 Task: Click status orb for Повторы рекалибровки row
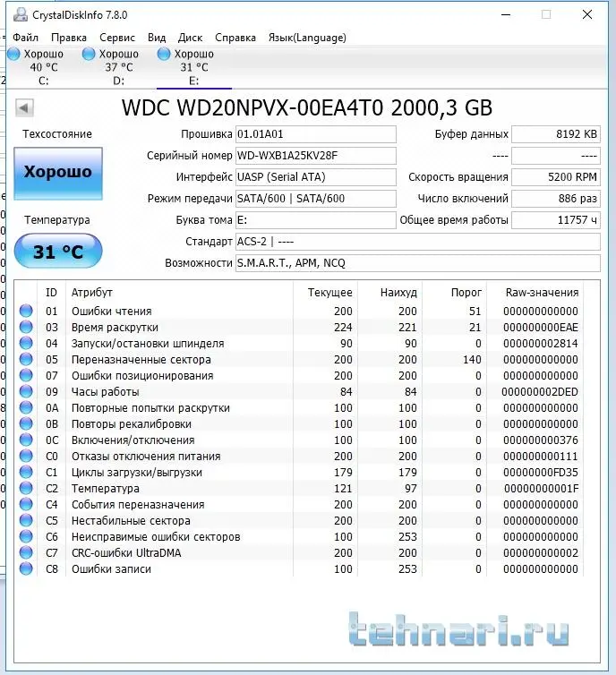26,423
